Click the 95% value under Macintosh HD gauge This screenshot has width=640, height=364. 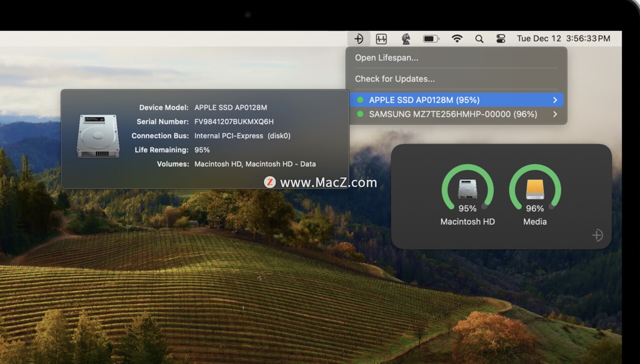(467, 208)
